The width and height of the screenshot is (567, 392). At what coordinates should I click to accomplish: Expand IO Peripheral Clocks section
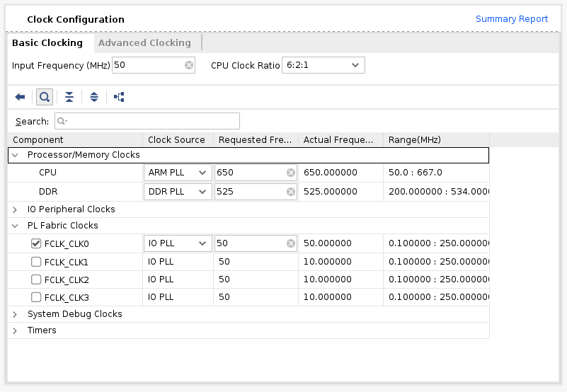[x=15, y=209]
